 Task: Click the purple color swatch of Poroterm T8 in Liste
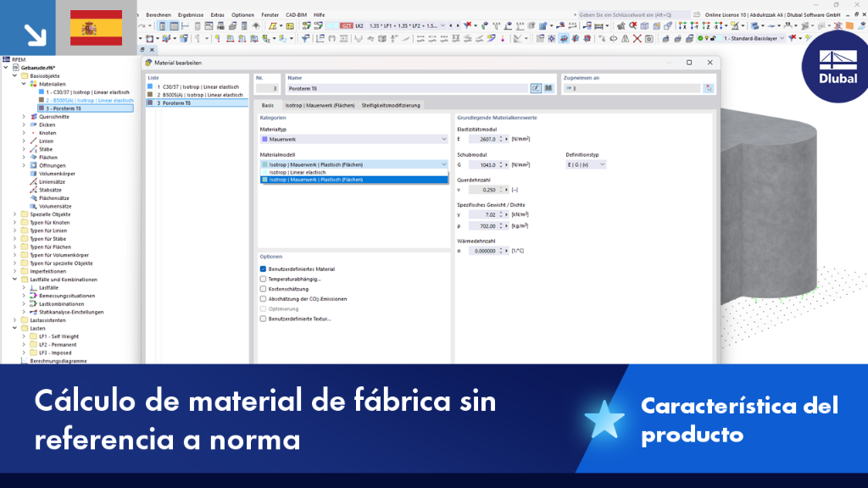150,103
